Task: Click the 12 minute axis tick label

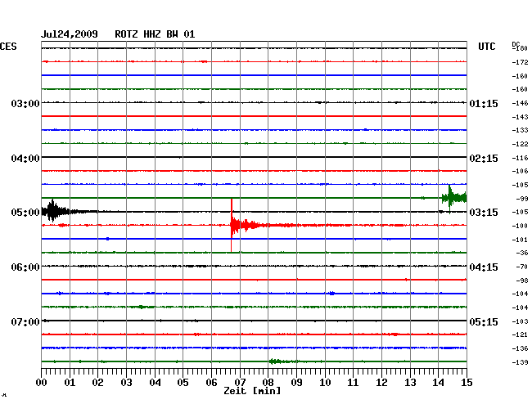Action: pyautogui.click(x=381, y=383)
